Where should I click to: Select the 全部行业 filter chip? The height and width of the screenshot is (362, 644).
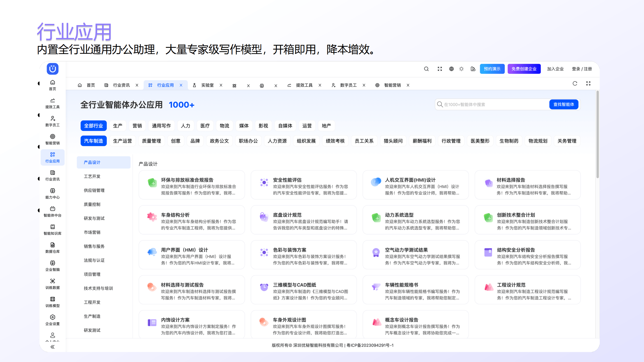94,126
